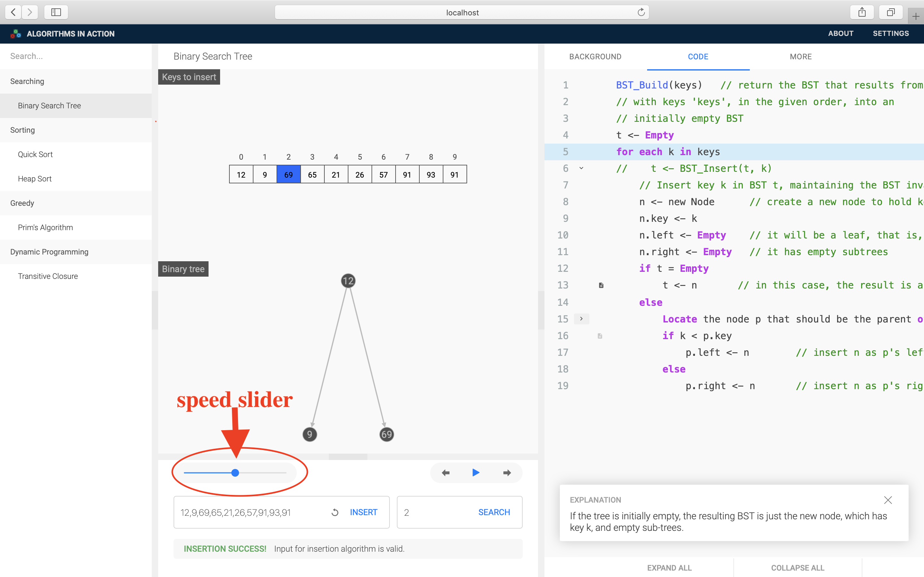Close the Explanation popup
The height and width of the screenshot is (577, 924).
coord(888,500)
